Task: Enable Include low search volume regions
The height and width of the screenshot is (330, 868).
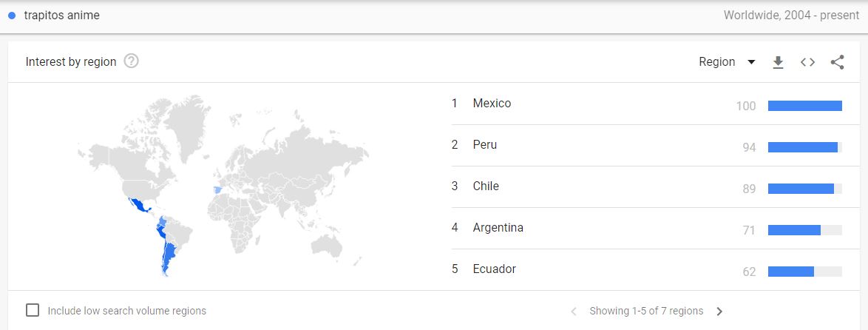Action: coord(33,311)
